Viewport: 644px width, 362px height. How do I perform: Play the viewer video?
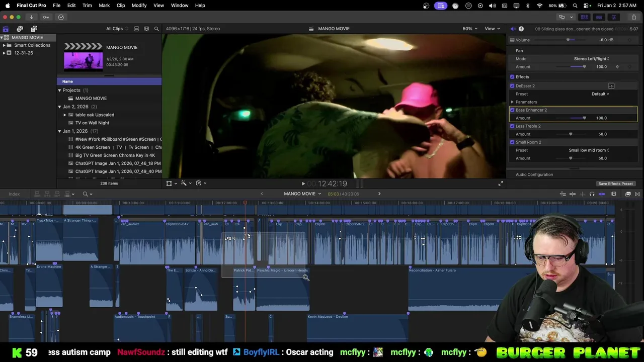(303, 184)
